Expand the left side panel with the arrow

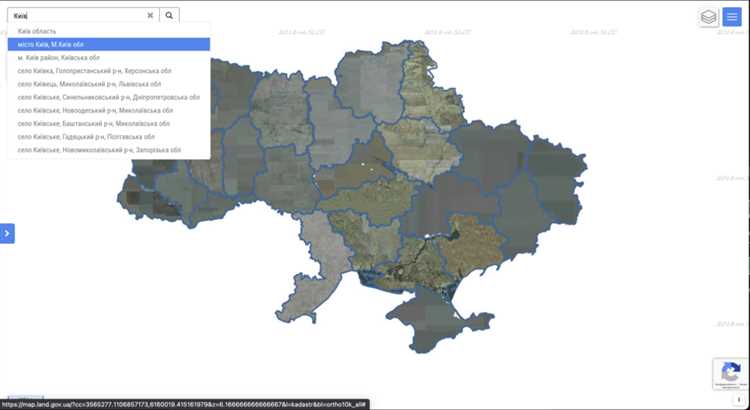(7, 233)
